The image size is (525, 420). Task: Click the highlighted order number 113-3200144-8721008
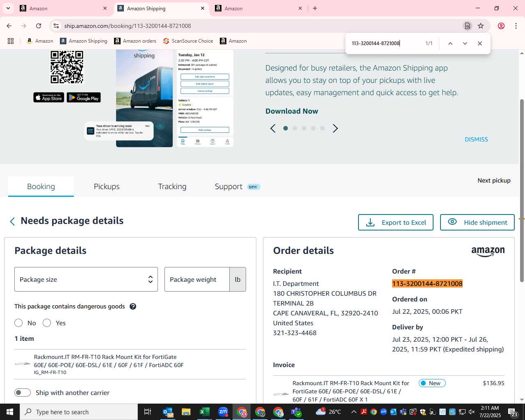[427, 284]
